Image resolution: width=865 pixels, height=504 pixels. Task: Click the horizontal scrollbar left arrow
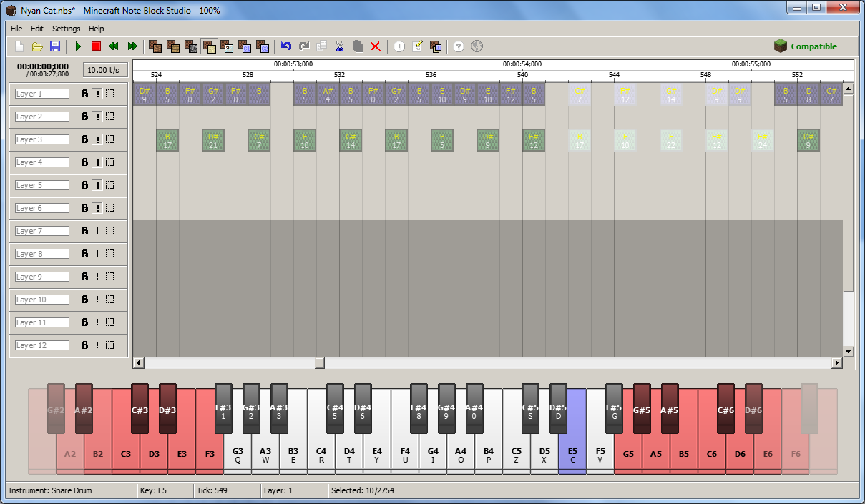click(139, 363)
